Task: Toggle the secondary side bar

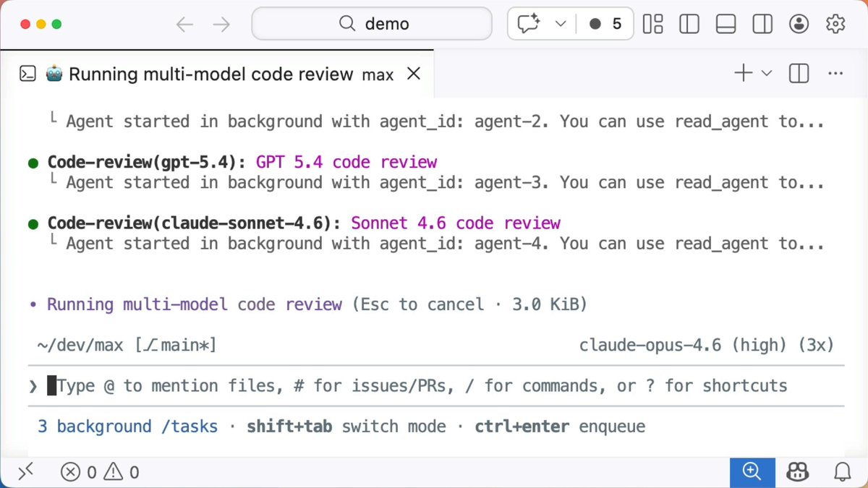Action: (762, 24)
